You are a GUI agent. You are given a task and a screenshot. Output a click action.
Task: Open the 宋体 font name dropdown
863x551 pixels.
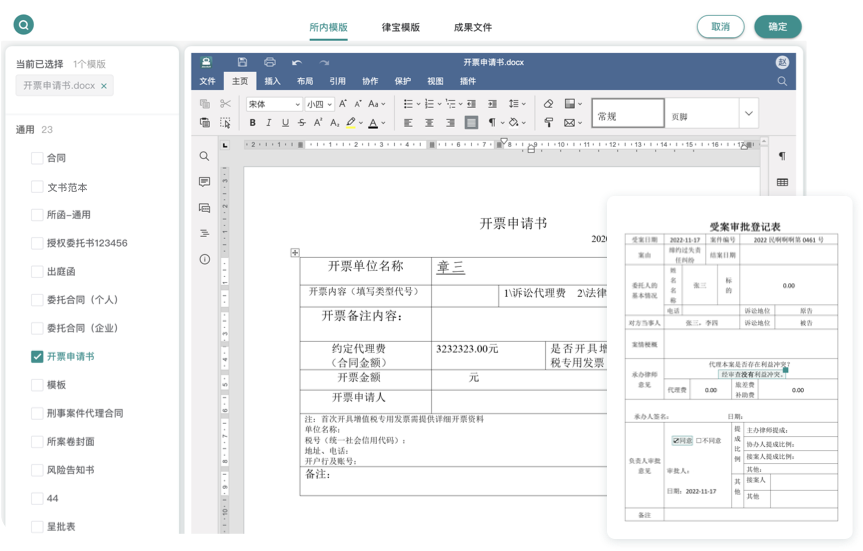coord(273,104)
